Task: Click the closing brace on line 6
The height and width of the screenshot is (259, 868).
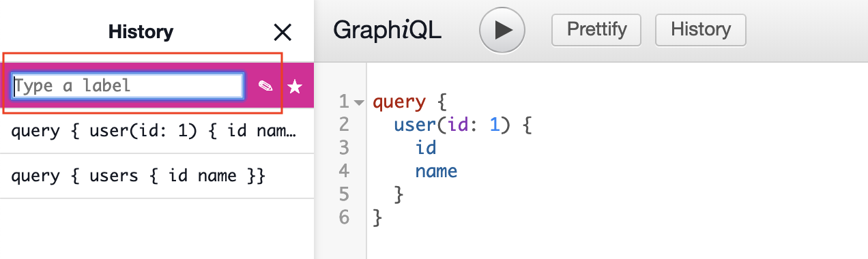Action: [379, 217]
